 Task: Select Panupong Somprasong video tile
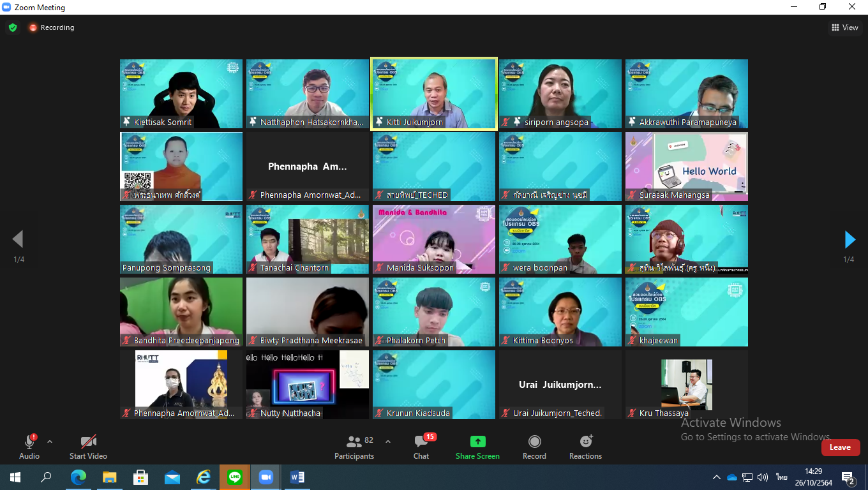(x=181, y=239)
